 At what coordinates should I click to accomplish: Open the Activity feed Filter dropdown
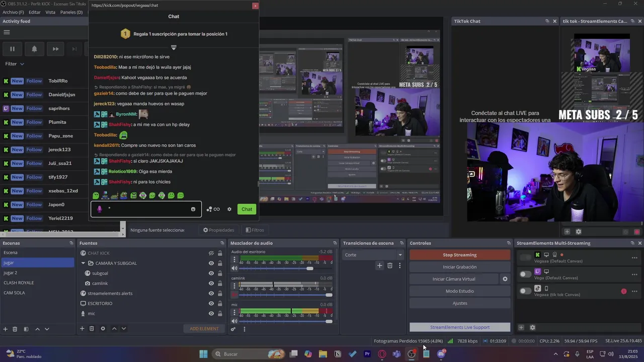coord(15,64)
